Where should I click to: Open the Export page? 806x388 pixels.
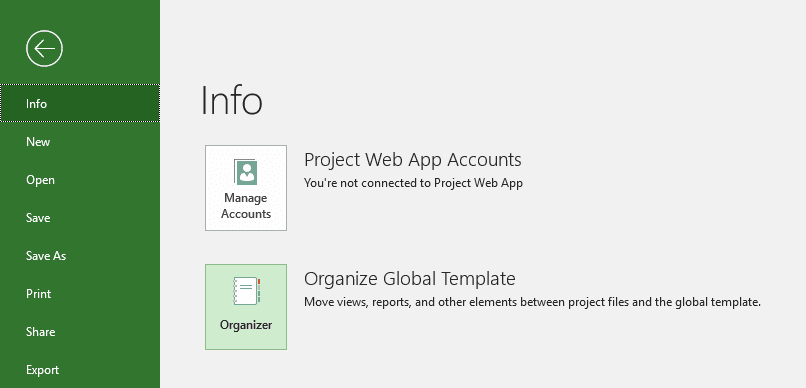[x=80, y=369]
